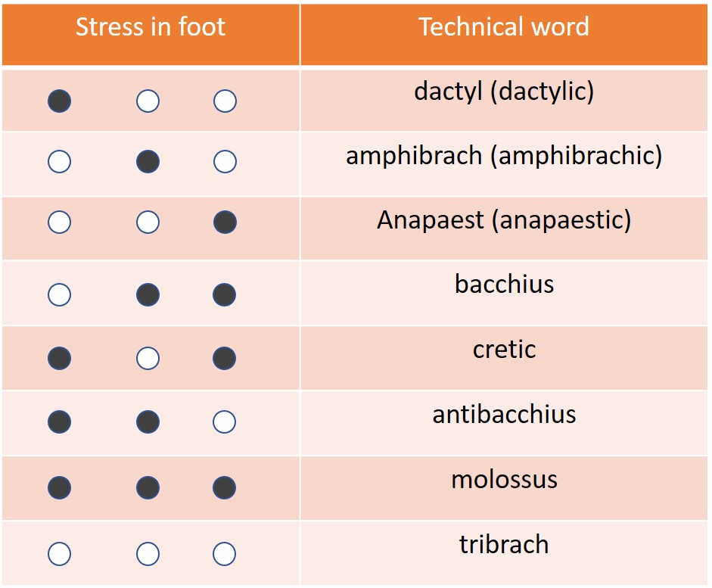
Task: Click the filled middle circle in amphibrach row
Action: (148, 161)
